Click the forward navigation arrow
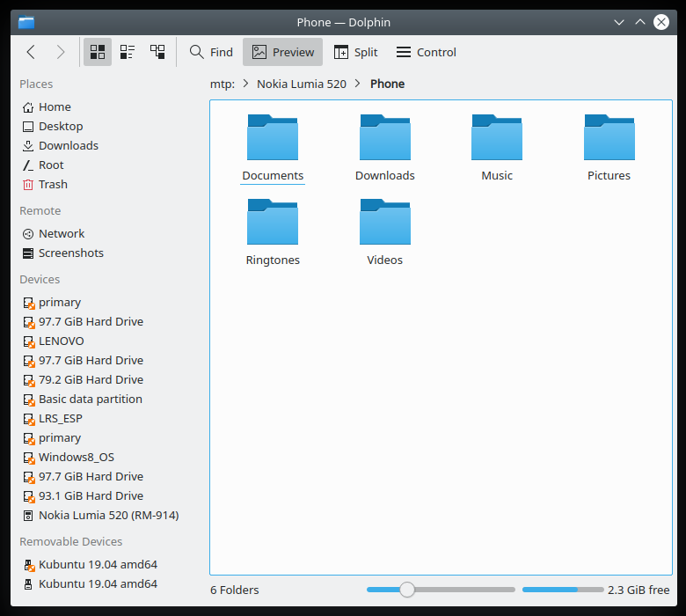The height and width of the screenshot is (616, 686). point(61,52)
